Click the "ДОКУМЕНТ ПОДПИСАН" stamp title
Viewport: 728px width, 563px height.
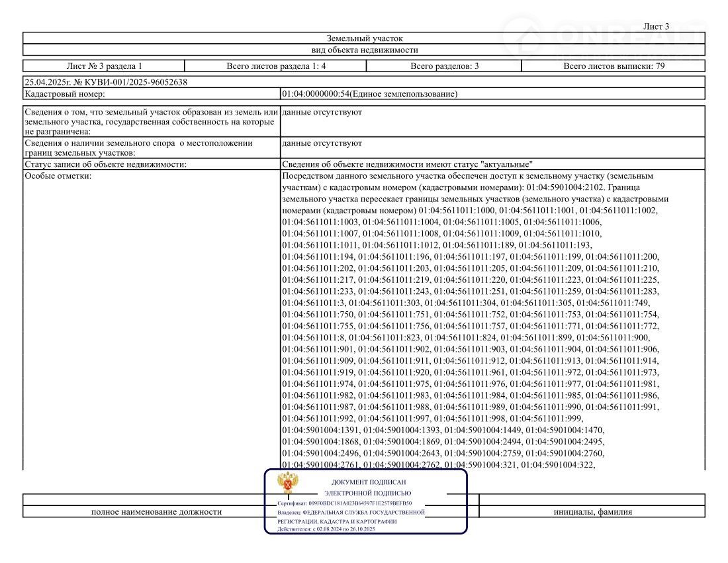coord(368,482)
